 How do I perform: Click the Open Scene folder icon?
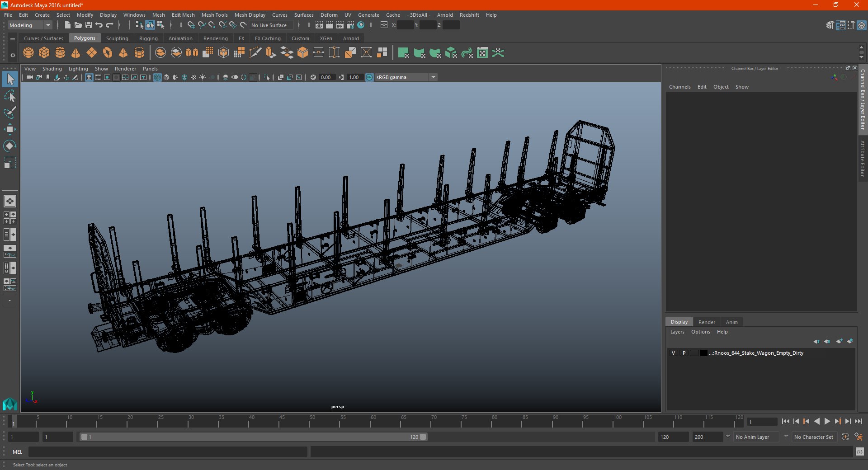click(x=78, y=25)
